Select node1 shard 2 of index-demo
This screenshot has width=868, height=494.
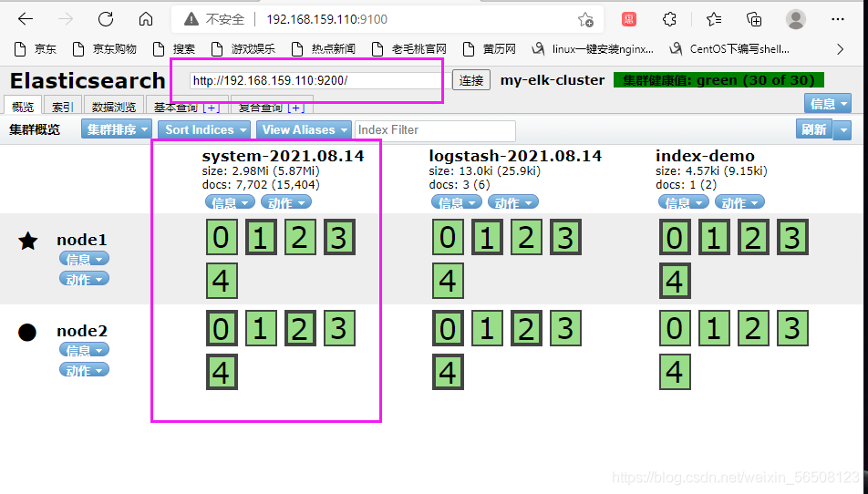(753, 237)
